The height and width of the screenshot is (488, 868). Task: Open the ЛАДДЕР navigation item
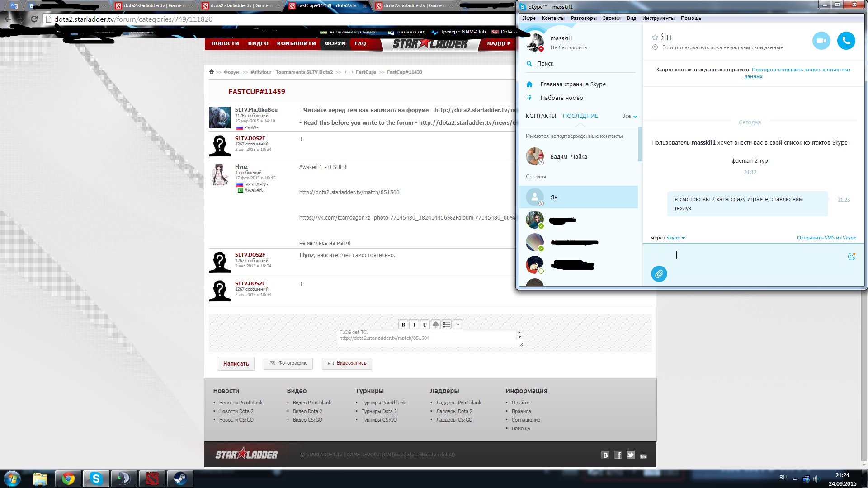point(499,43)
